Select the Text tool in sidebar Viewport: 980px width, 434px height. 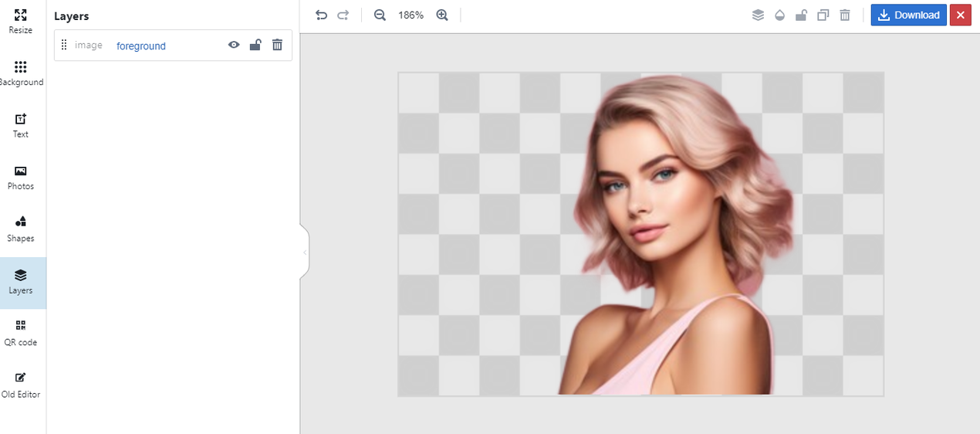click(21, 126)
